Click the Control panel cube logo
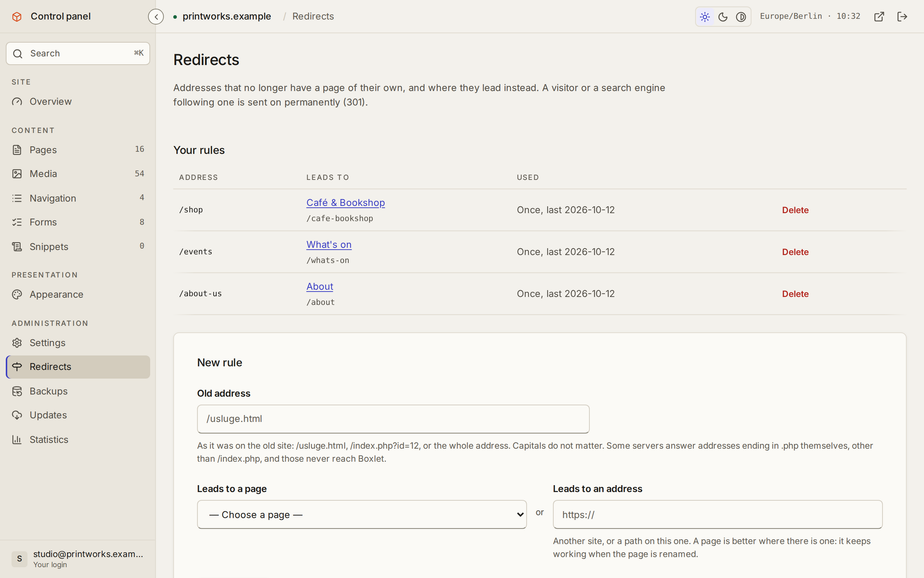This screenshot has height=578, width=924. coord(17,17)
